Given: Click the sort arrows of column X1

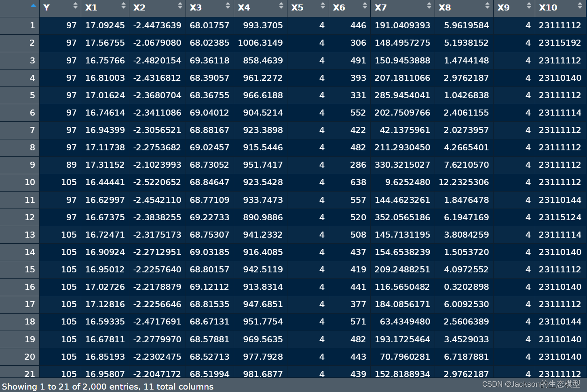Looking at the screenshot, I should pyautogui.click(x=123, y=6).
